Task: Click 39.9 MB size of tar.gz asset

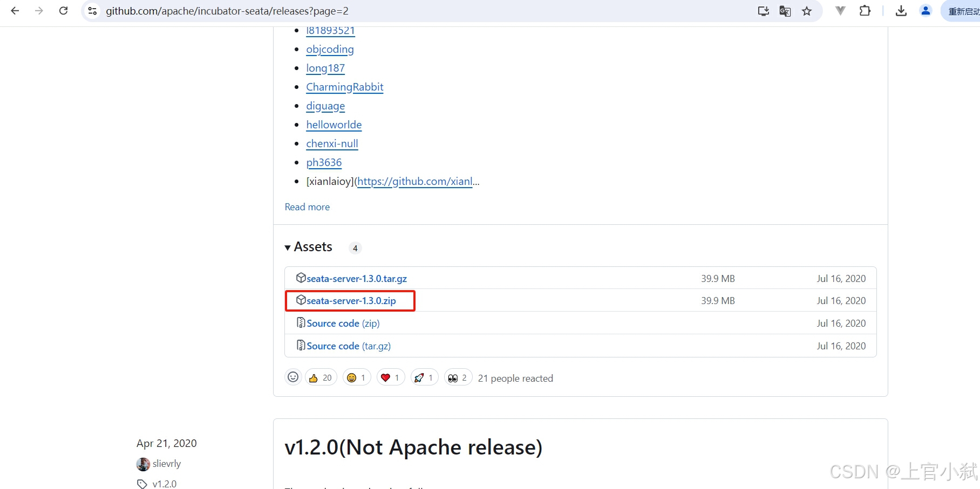Action: [x=718, y=279]
